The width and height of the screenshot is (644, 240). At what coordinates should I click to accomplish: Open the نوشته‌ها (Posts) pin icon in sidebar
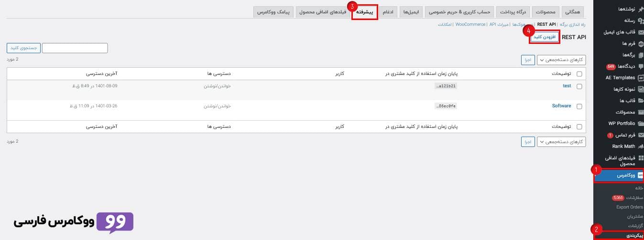pyautogui.click(x=641, y=9)
